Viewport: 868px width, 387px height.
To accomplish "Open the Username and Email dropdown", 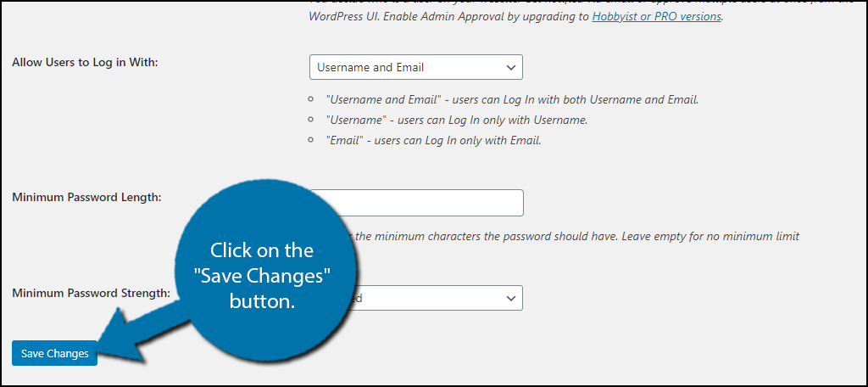I will [415, 67].
